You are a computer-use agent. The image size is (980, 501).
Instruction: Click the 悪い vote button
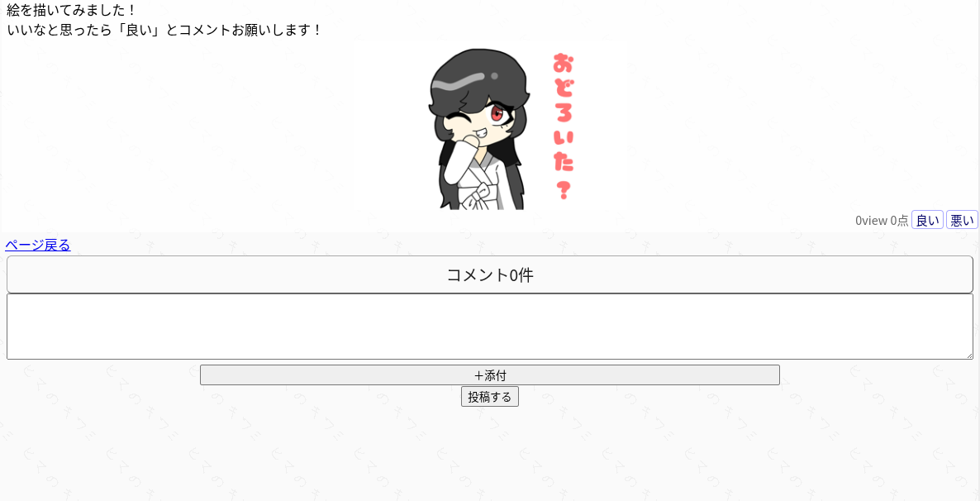(962, 220)
